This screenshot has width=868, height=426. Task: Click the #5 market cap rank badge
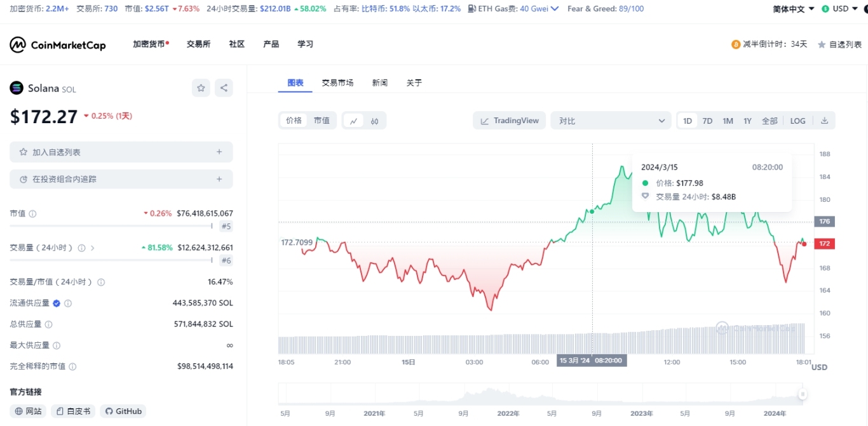tap(226, 226)
